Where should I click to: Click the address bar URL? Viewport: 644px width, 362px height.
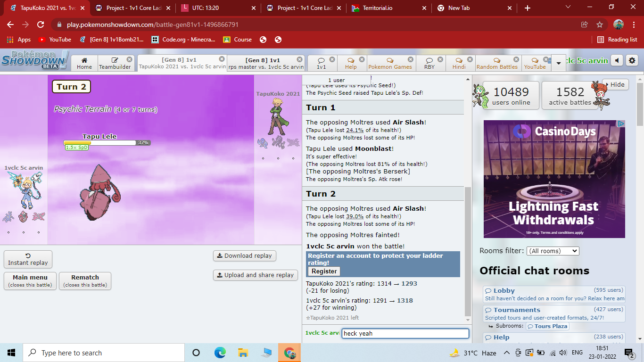(x=153, y=25)
